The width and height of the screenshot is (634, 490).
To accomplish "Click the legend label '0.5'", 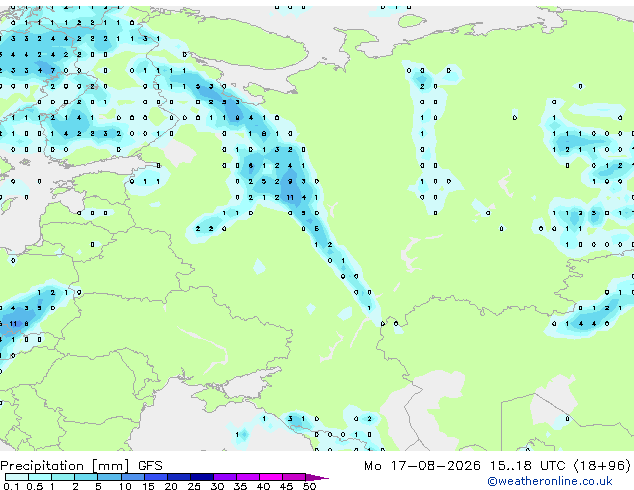I will click(35, 486).
